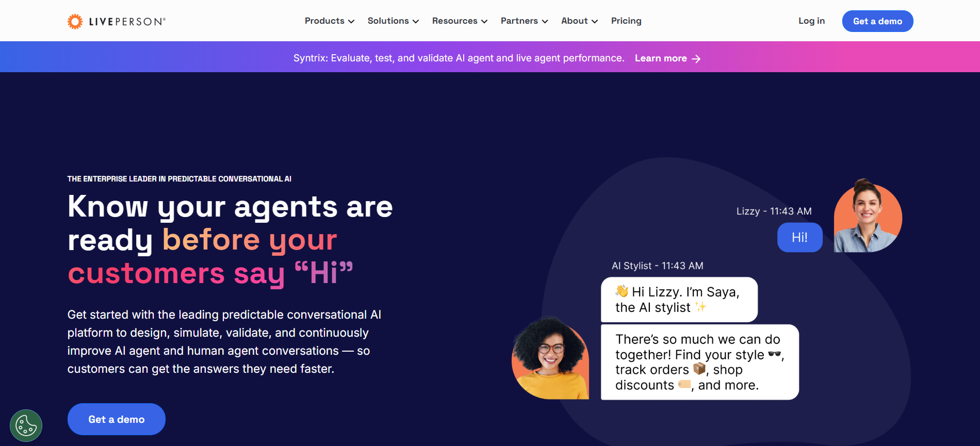Go to the Pricing page
The width and height of the screenshot is (980, 446).
[626, 21]
